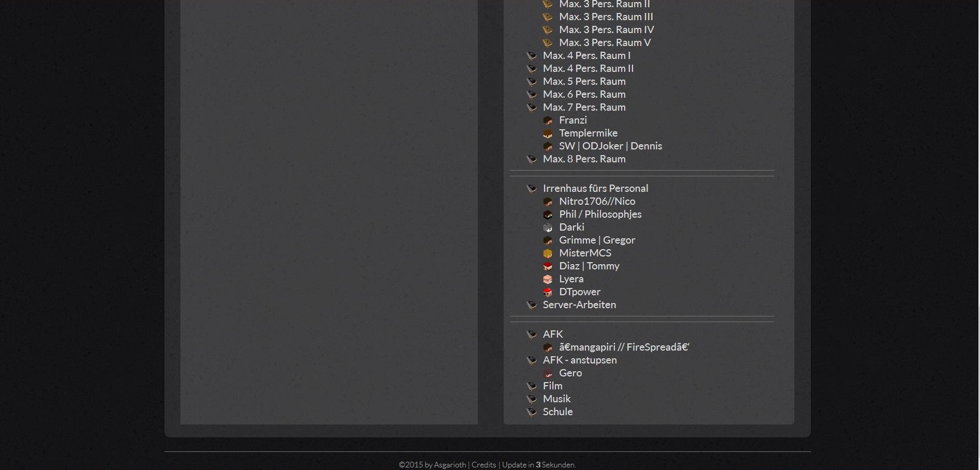
Task: Click the pink avatar icon beside Lyera
Action: (548, 279)
